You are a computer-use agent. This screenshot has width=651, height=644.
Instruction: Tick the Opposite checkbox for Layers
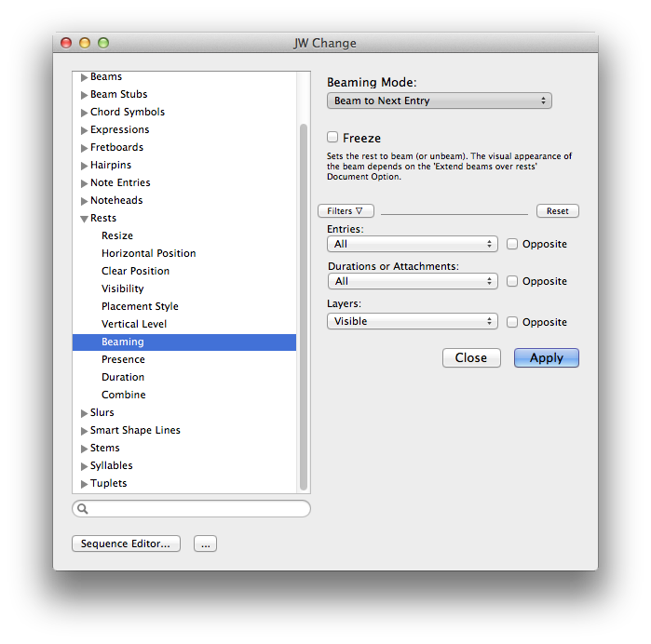tap(512, 322)
